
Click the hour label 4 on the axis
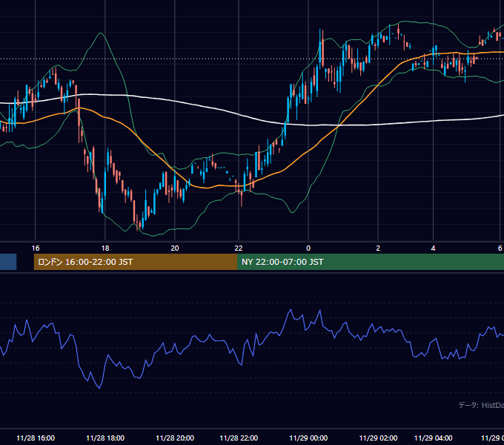click(x=433, y=248)
